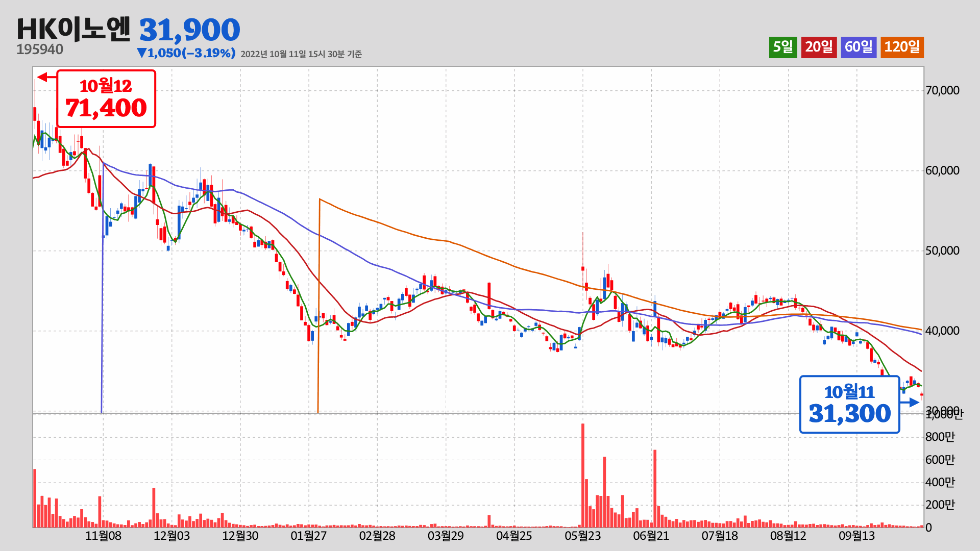Click the 11월08 date axis label
Viewport: 980px width, 551px height.
click(x=103, y=536)
